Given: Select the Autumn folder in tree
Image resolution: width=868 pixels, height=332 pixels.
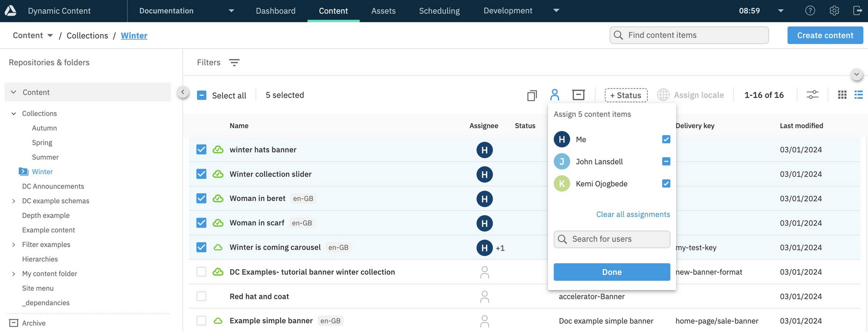Looking at the screenshot, I should pos(44,128).
